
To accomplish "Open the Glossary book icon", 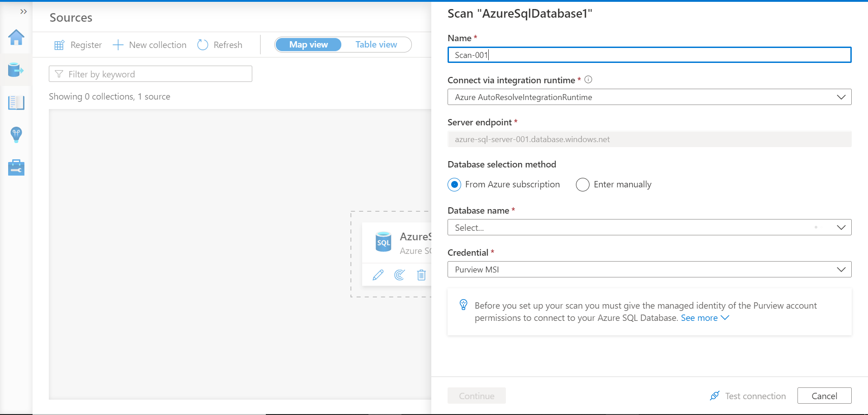I will pyautogui.click(x=16, y=103).
